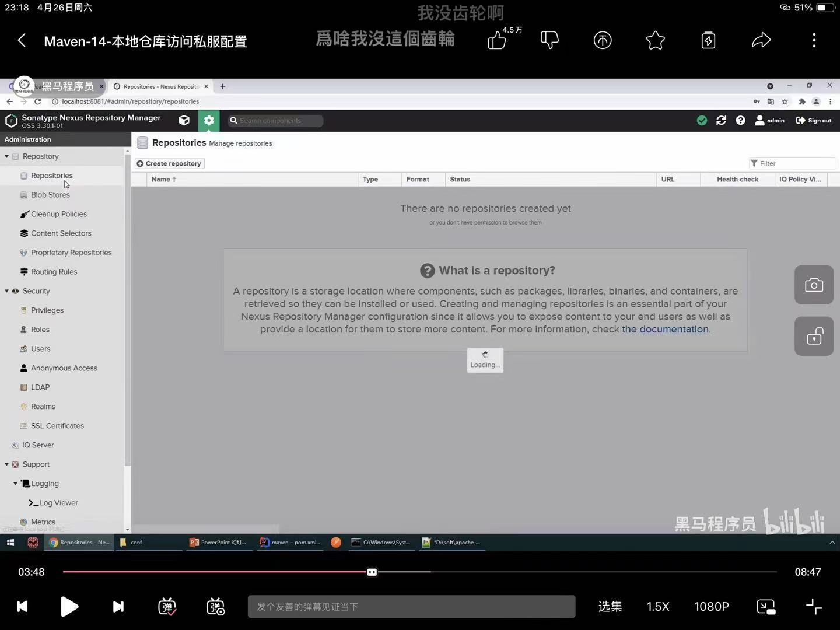Collapse the Repository tree node
This screenshot has width=840, height=630.
pyautogui.click(x=7, y=156)
